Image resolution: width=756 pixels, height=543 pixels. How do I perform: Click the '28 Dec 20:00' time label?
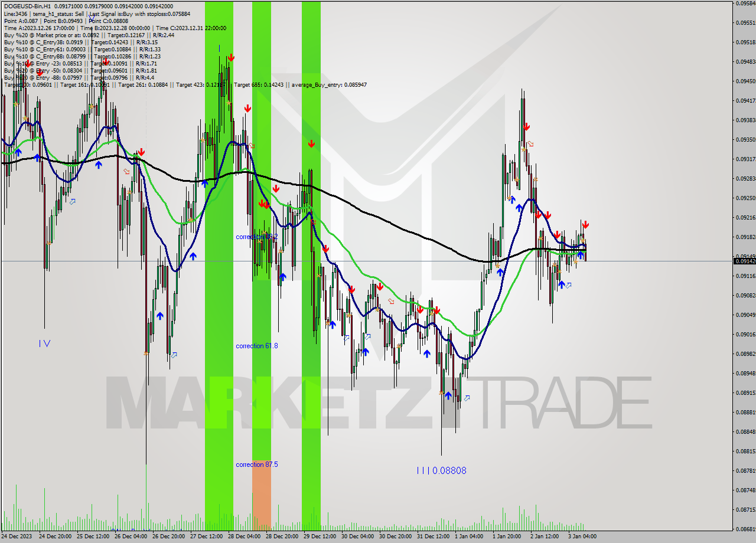[x=282, y=537]
